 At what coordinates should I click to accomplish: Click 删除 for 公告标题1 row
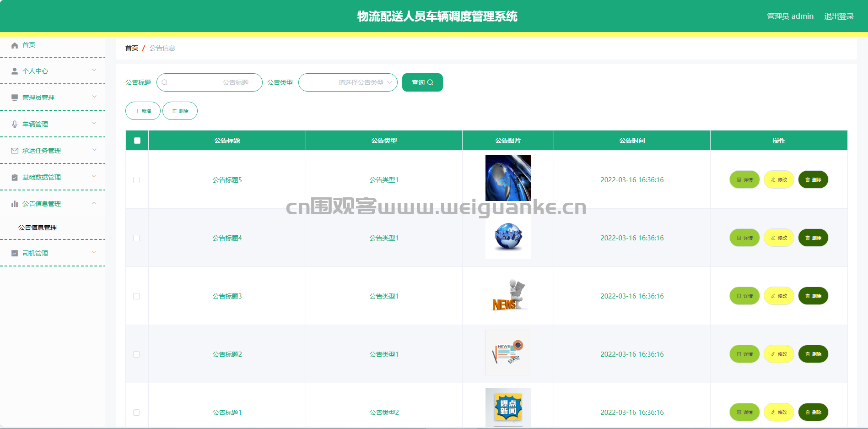coord(813,412)
